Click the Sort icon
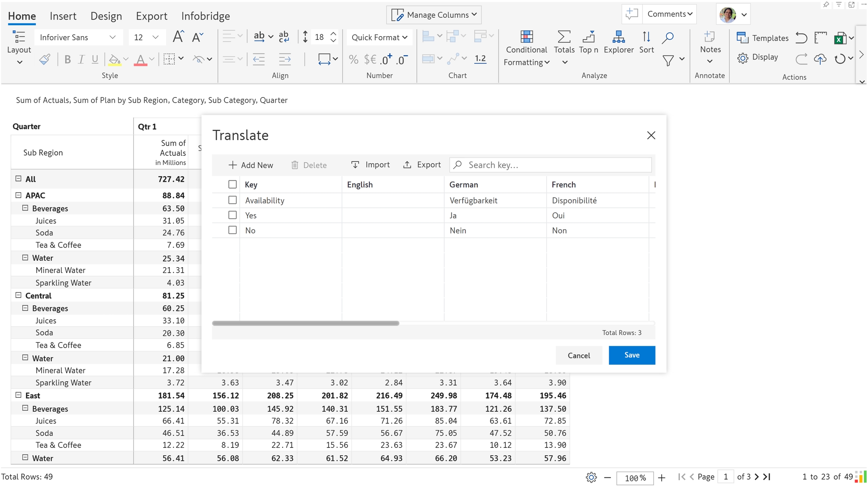 tap(646, 37)
